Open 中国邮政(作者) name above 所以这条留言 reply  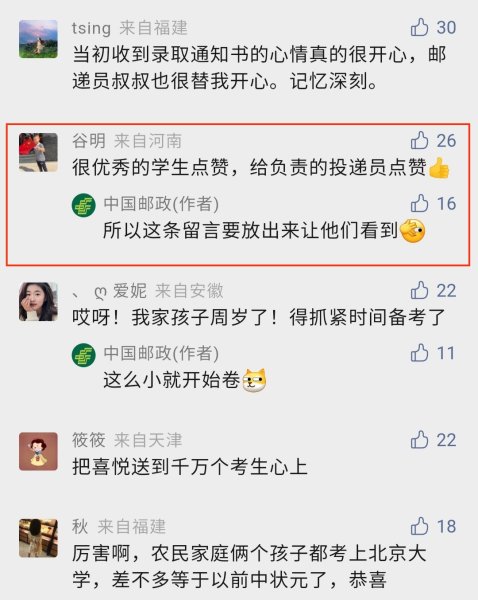tap(161, 204)
